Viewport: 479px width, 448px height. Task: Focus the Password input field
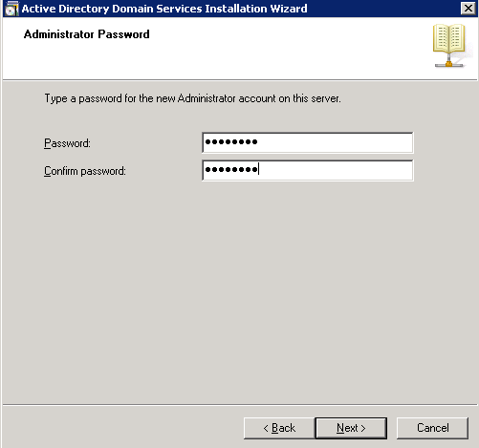308,142
